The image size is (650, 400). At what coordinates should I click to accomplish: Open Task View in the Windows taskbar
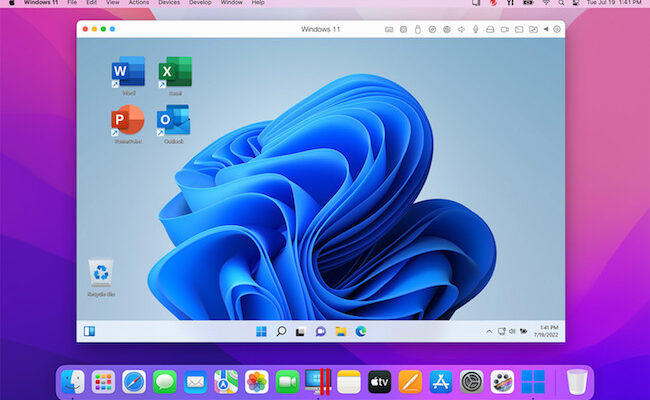(301, 332)
